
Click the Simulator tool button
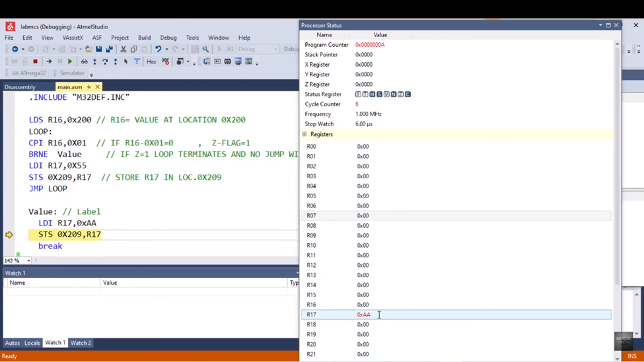click(68, 73)
